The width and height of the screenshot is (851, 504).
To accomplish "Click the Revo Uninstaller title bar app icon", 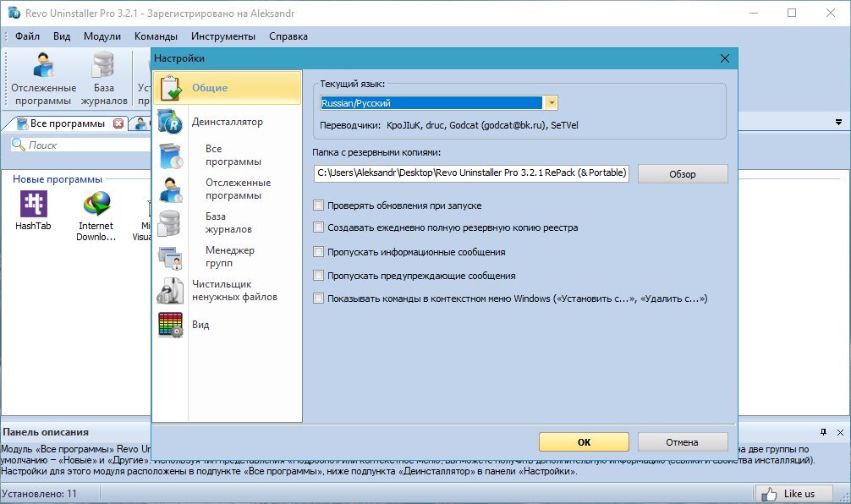I will [x=14, y=13].
